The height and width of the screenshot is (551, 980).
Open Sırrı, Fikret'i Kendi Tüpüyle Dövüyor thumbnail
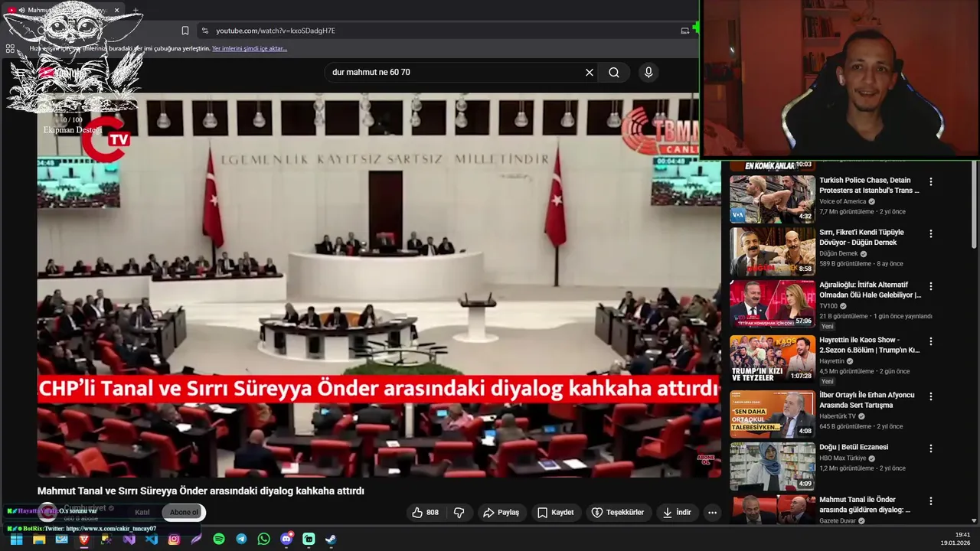coord(772,251)
